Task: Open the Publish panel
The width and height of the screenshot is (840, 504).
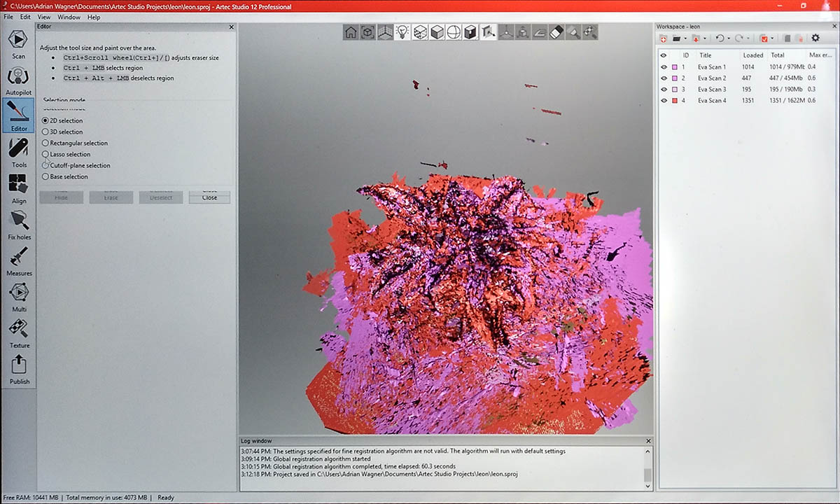Action: 19,370
